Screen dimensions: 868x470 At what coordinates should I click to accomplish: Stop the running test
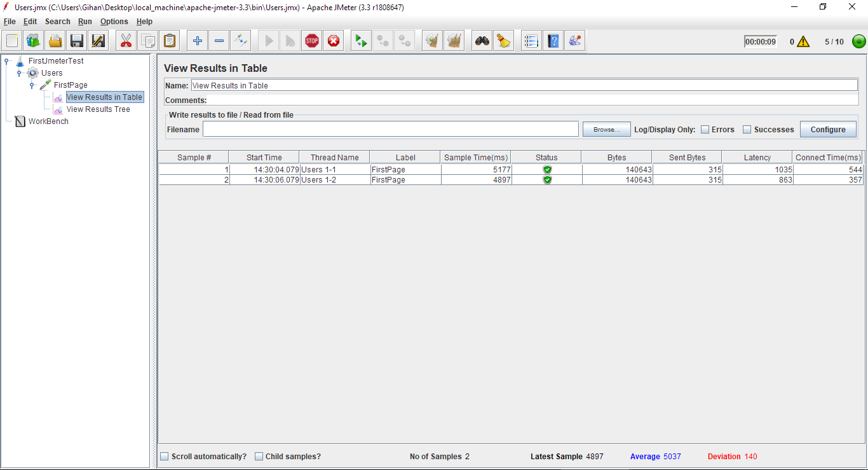pyautogui.click(x=311, y=40)
